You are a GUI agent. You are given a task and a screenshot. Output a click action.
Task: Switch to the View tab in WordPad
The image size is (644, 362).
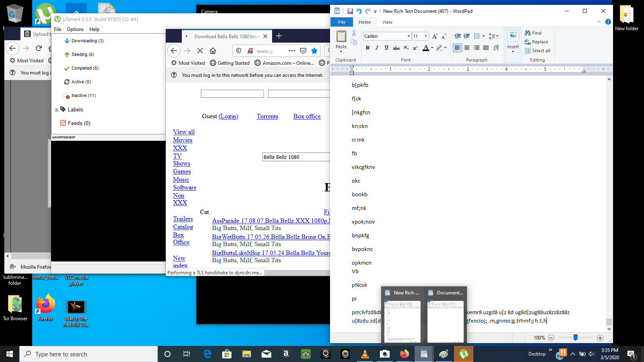[387, 22]
